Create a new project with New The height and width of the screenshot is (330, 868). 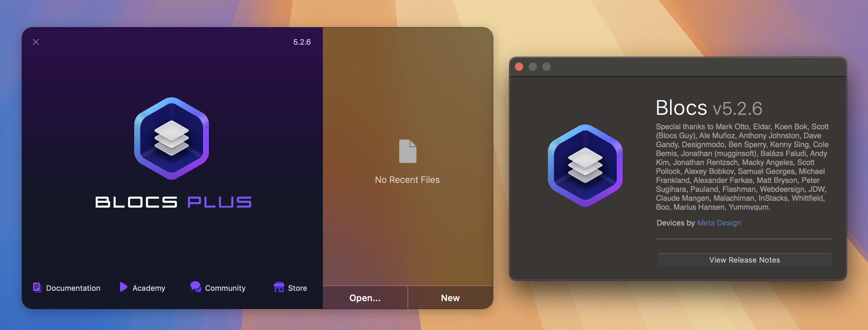point(450,298)
